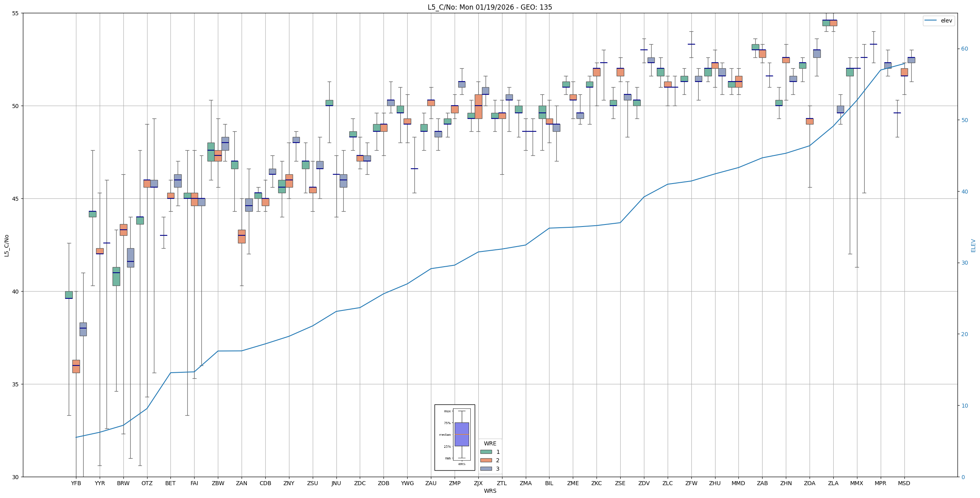Click the WRE legend title
This screenshot has height=498, width=980.
490,443
